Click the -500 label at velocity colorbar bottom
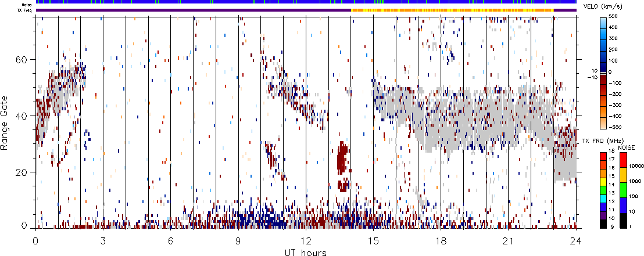 coord(616,128)
